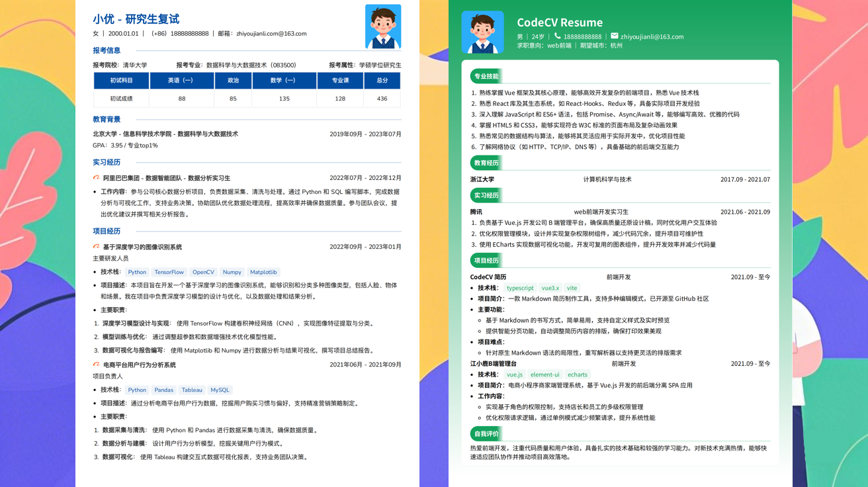Click the CodeCV Resume title
This screenshot has width=868, height=487.
coord(560,22)
